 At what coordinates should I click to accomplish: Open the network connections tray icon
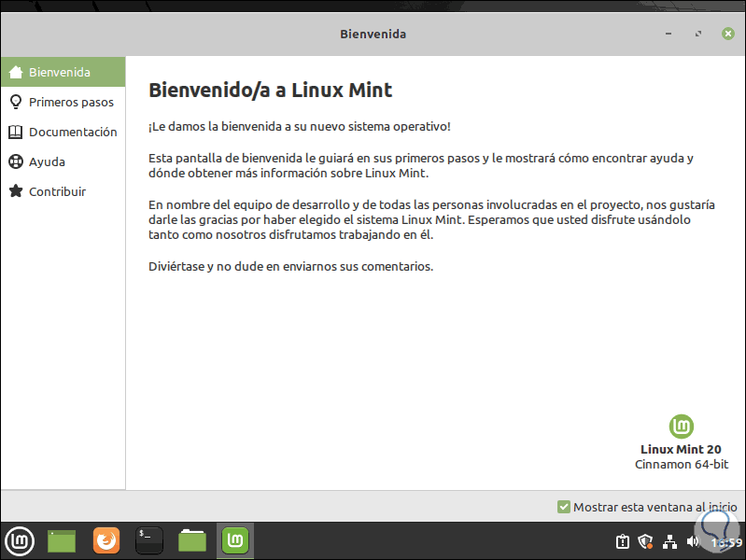[669, 541]
